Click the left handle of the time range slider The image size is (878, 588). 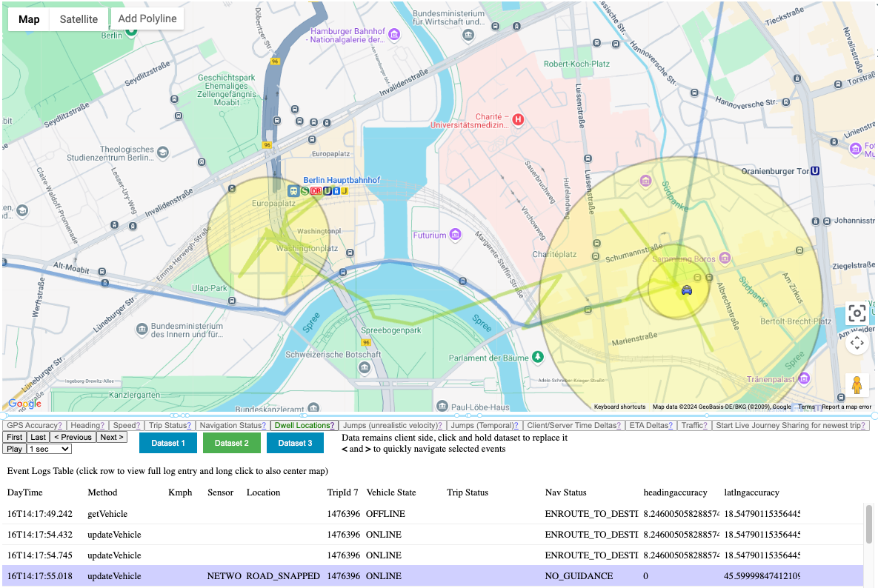click(x=3, y=415)
